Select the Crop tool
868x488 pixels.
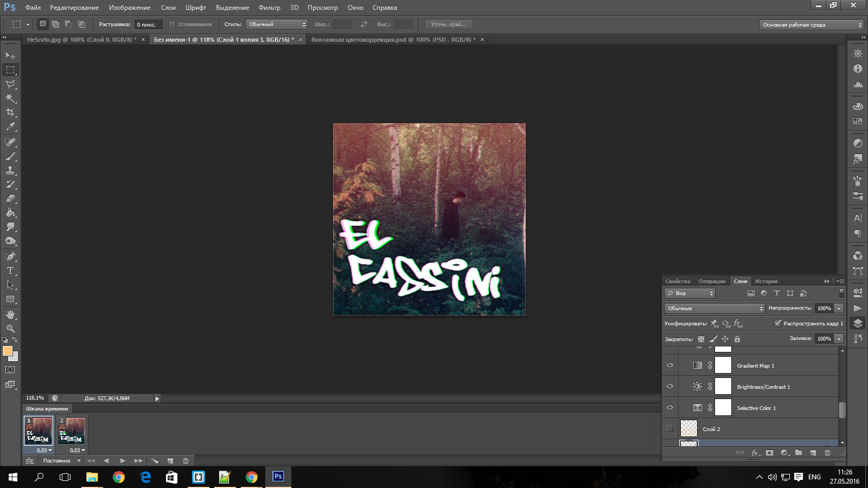coord(10,112)
